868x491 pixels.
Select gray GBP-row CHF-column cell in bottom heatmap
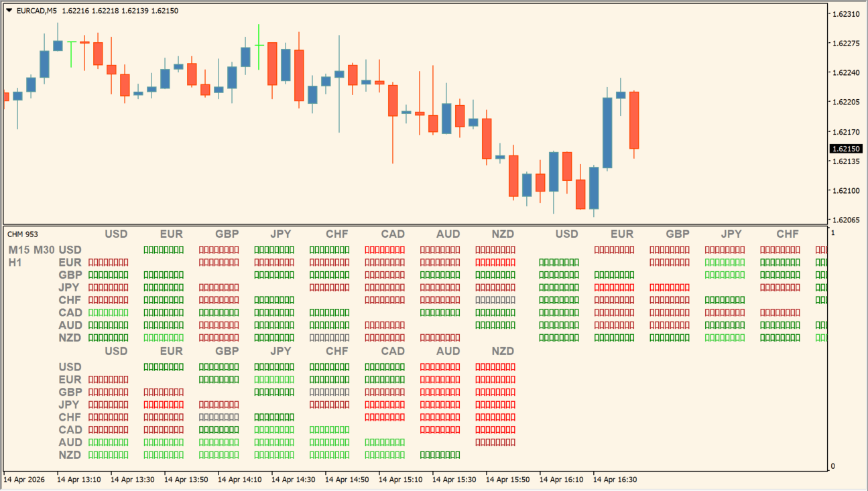[x=329, y=393]
